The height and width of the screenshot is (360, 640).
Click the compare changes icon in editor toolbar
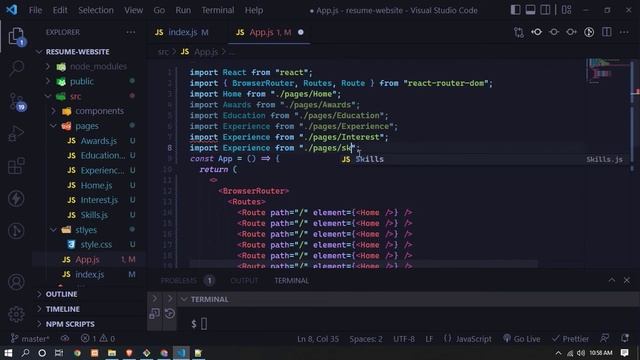(x=519, y=32)
